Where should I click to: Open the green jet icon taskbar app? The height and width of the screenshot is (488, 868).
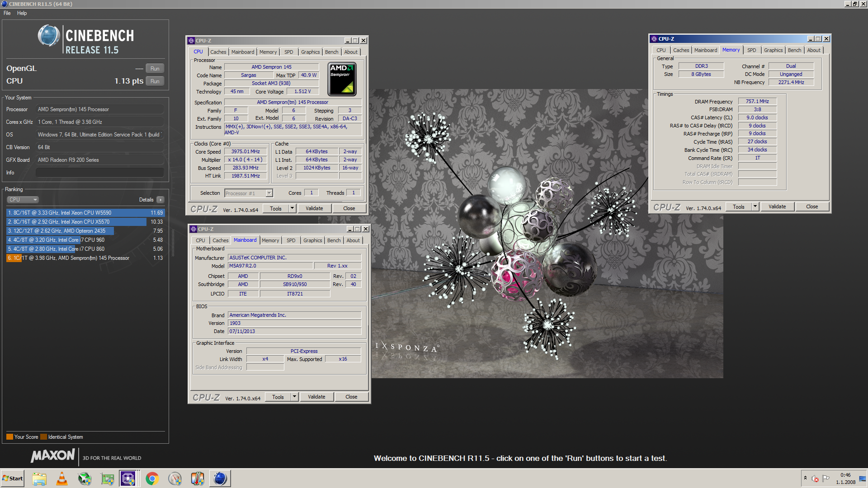click(x=85, y=479)
